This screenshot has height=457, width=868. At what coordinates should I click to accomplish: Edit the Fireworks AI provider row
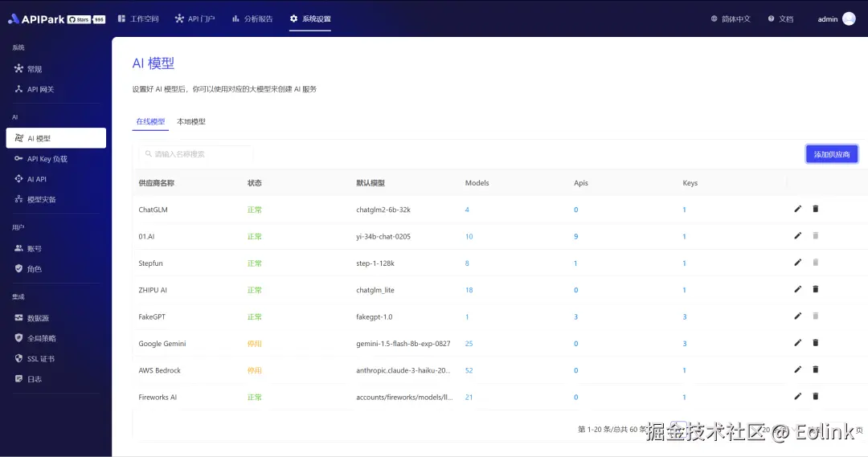798,396
